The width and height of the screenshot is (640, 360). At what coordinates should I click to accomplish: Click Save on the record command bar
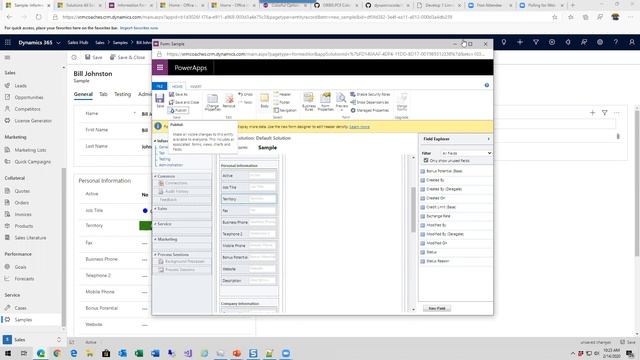point(94,58)
